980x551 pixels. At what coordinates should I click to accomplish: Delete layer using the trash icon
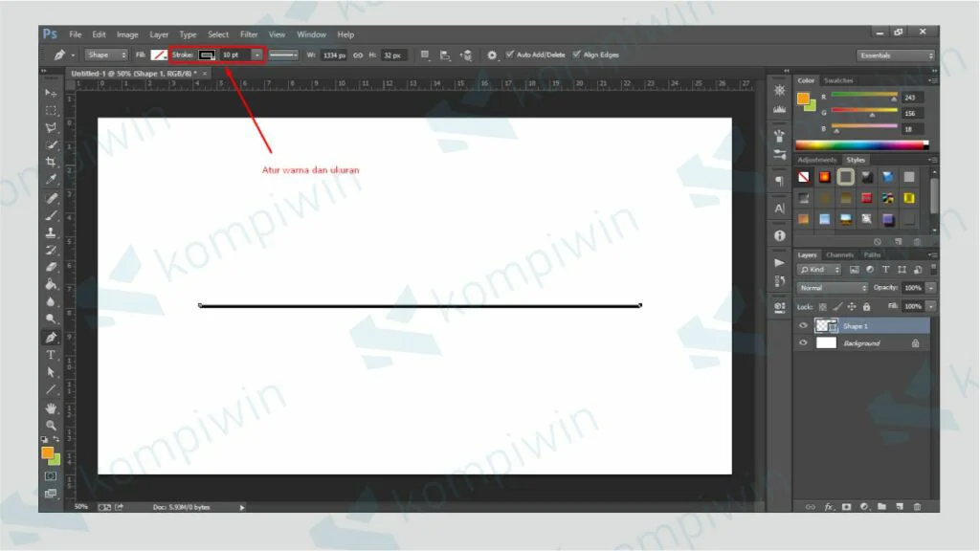(917, 506)
